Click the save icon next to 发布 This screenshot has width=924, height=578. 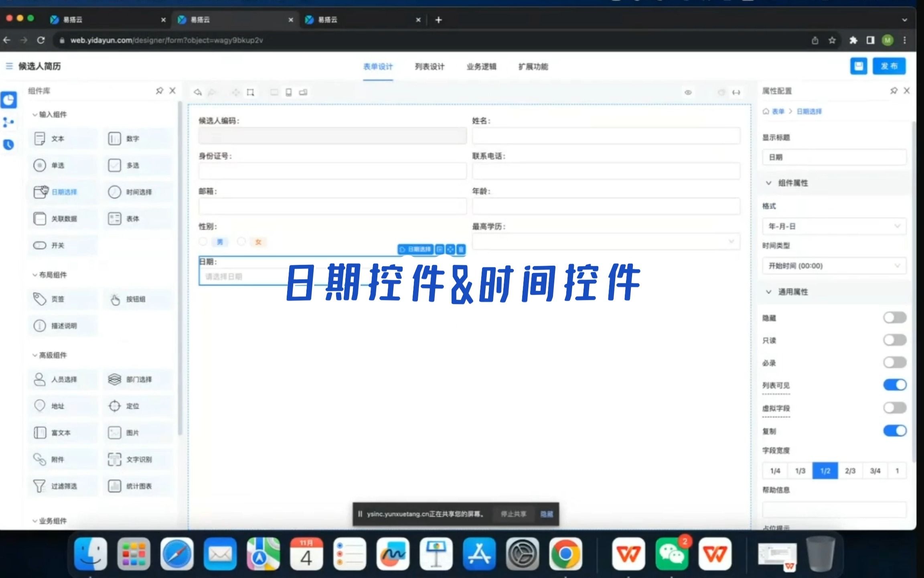(x=858, y=66)
